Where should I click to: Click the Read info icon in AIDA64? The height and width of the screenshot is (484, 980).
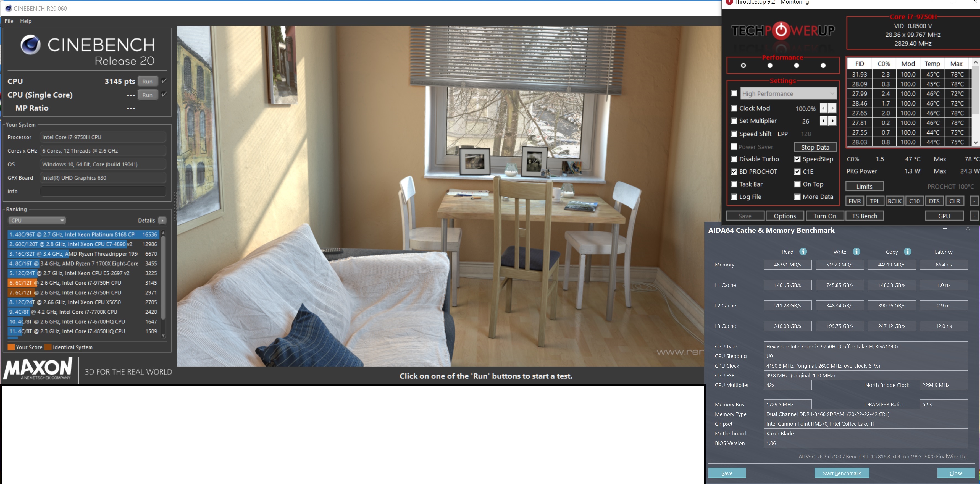click(x=803, y=252)
